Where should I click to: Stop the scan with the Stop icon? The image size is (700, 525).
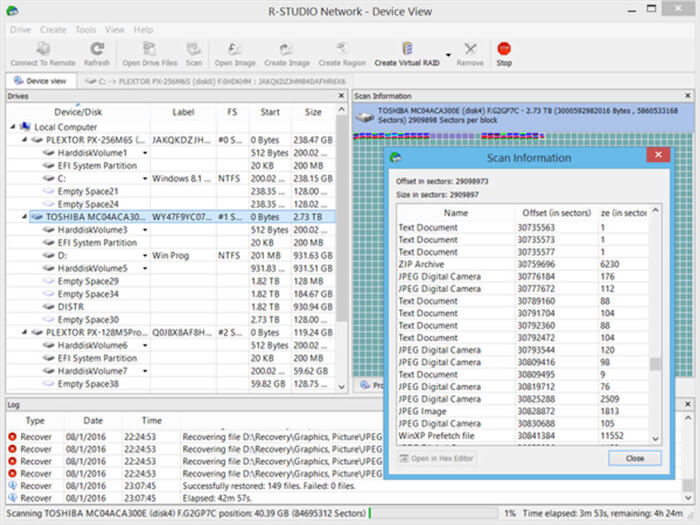pos(504,54)
